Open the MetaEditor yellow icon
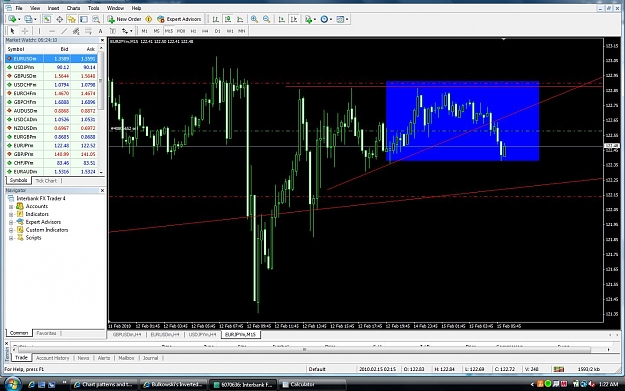Viewport: 625px width, 391px height. pyautogui.click(x=149, y=19)
